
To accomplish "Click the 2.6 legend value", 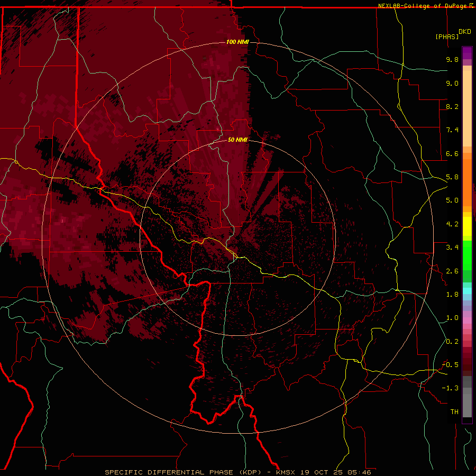I will point(452,271).
